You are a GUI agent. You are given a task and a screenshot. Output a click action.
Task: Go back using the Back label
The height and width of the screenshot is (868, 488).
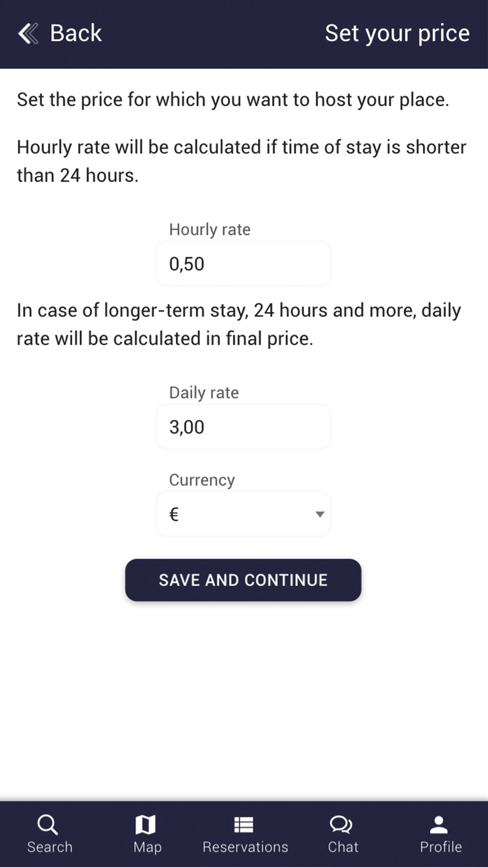76,33
